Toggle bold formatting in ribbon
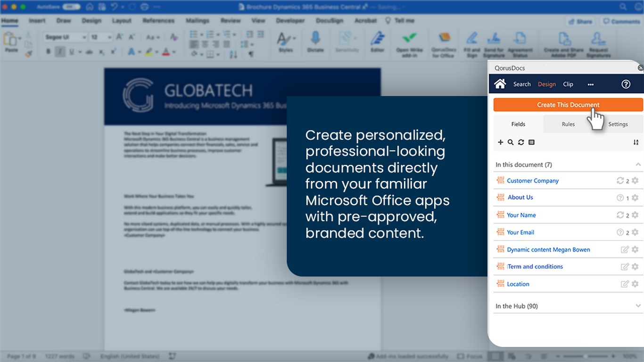 pyautogui.click(x=49, y=52)
